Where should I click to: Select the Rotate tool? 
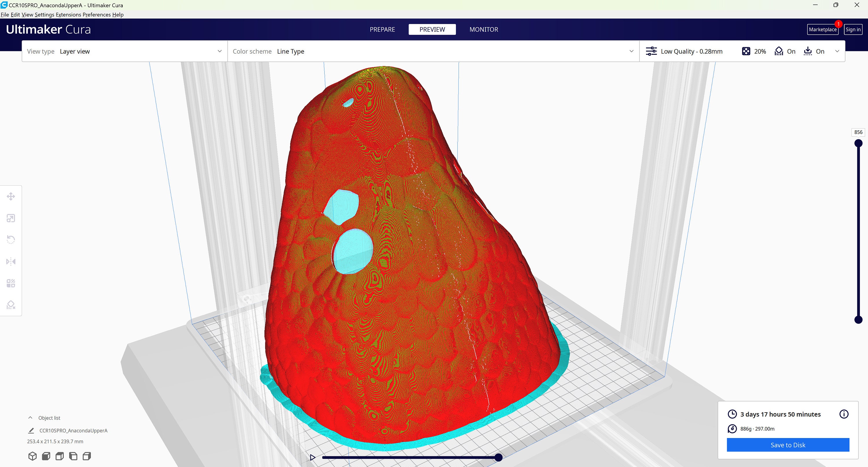(x=11, y=239)
